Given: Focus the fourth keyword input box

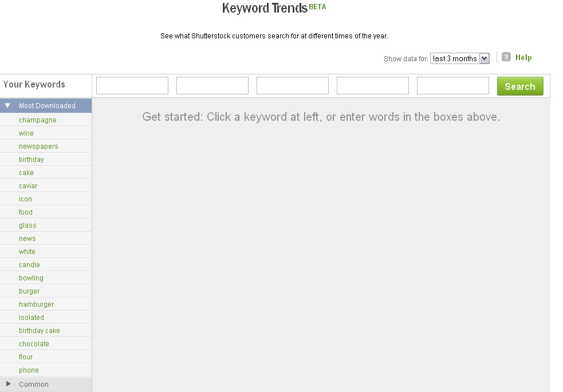Looking at the screenshot, I should (373, 86).
